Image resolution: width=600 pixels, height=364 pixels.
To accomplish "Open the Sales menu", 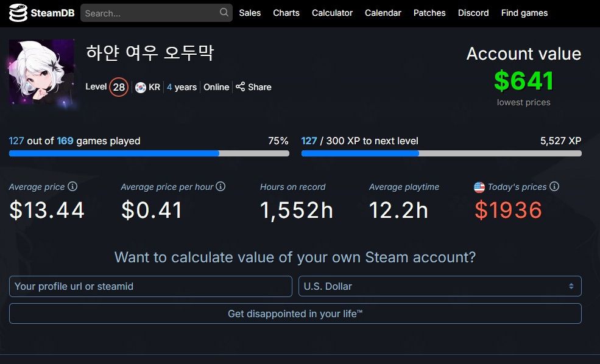I will [x=250, y=13].
